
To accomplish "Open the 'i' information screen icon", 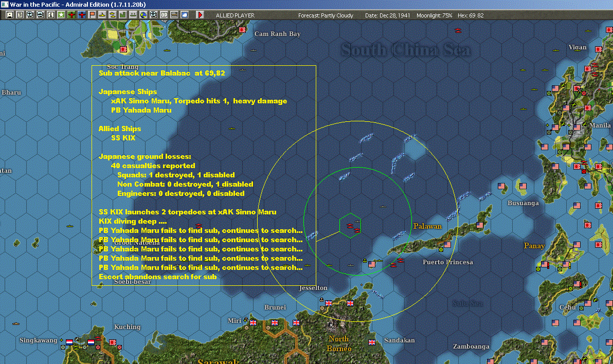I will pyautogui.click(x=51, y=15).
